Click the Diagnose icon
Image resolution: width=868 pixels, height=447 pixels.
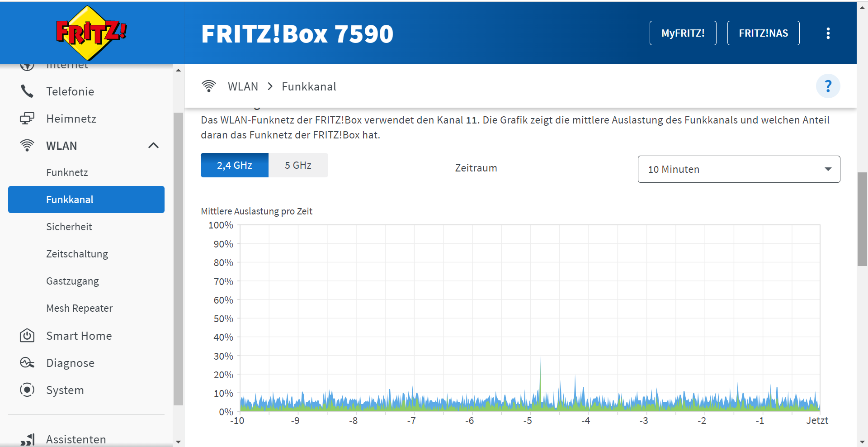point(27,363)
